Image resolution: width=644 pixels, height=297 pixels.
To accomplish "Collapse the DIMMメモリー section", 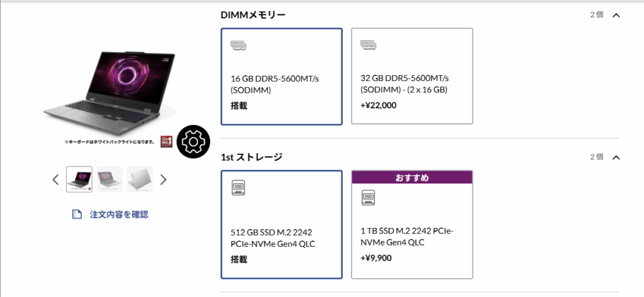I will point(616,15).
